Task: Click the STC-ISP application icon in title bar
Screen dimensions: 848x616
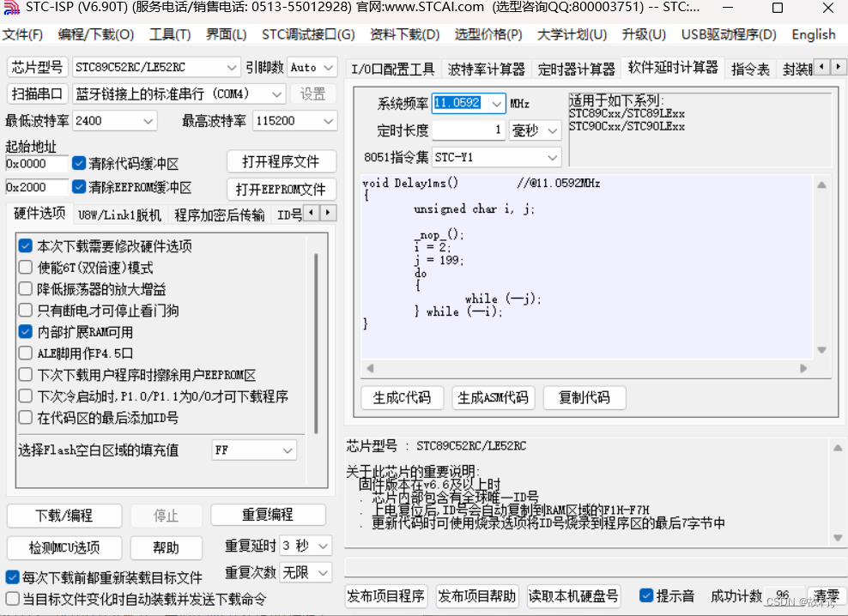Action: [12, 8]
